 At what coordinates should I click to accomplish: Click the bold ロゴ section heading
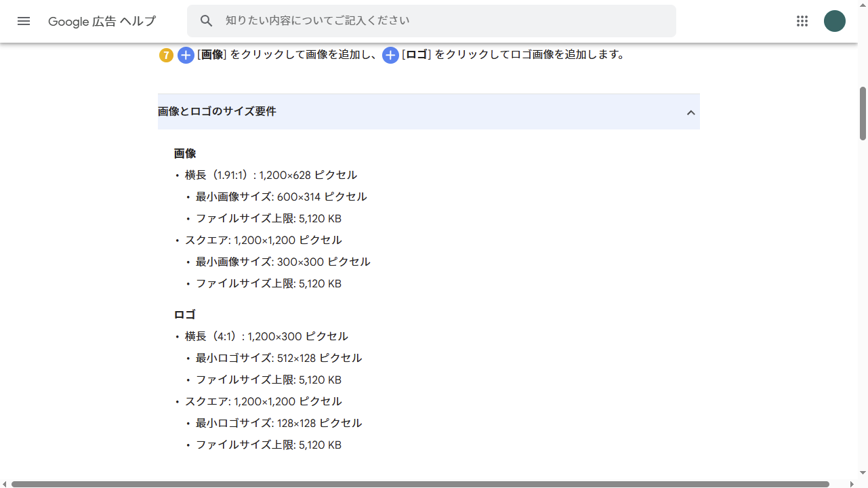(x=185, y=315)
